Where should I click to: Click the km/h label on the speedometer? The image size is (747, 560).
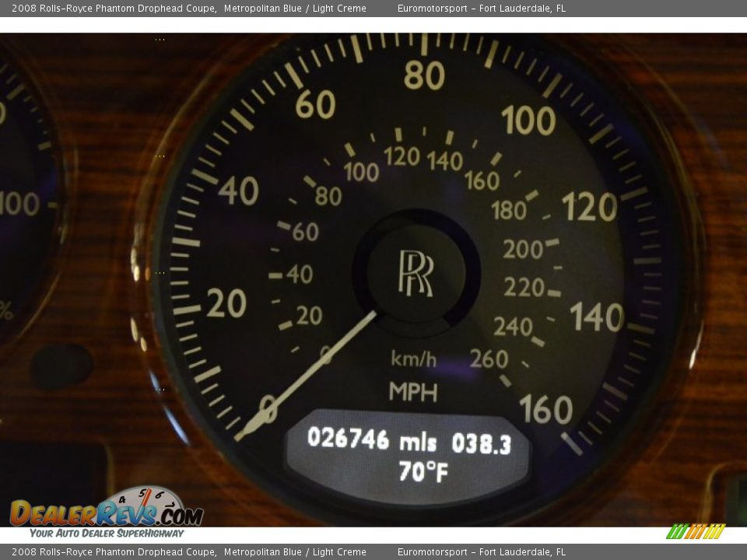413,359
